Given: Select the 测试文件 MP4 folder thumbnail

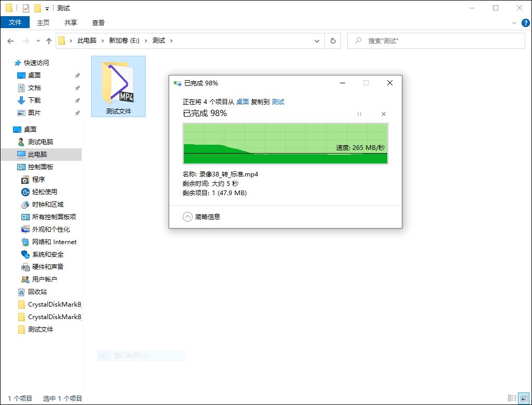Looking at the screenshot, I should [118, 86].
